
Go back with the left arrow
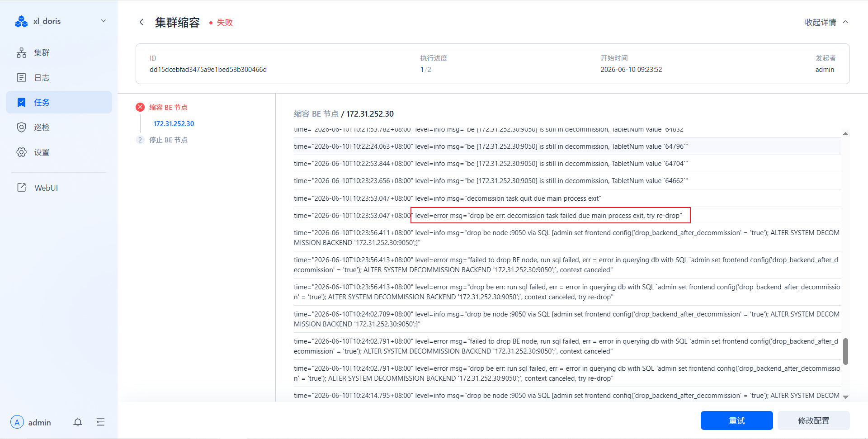(142, 22)
